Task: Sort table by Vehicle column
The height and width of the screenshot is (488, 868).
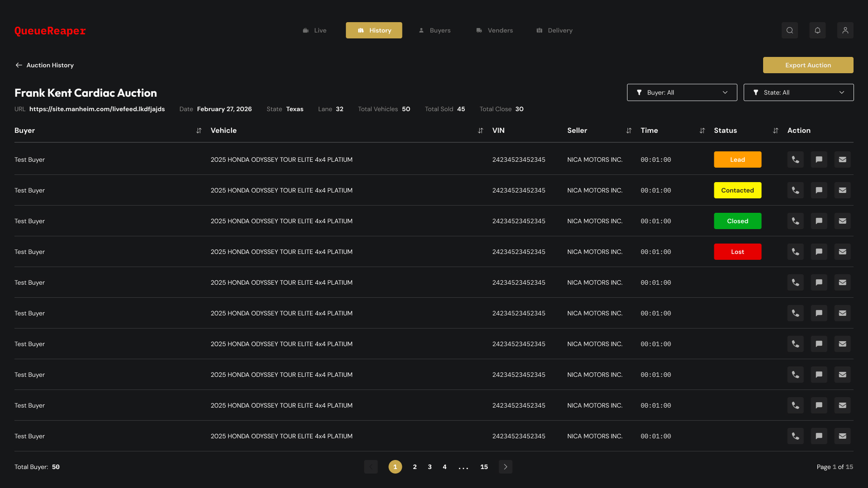Action: [480, 131]
